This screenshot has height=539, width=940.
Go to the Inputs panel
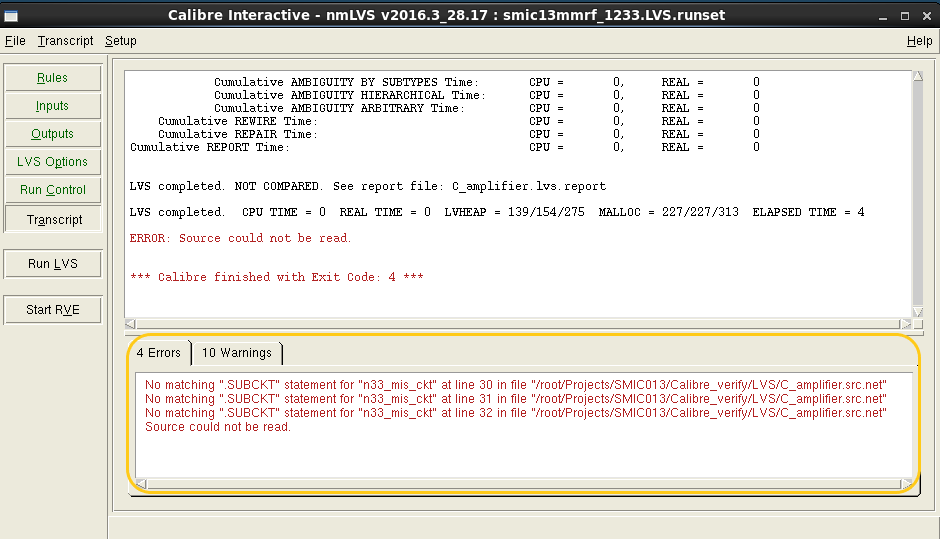coord(53,106)
